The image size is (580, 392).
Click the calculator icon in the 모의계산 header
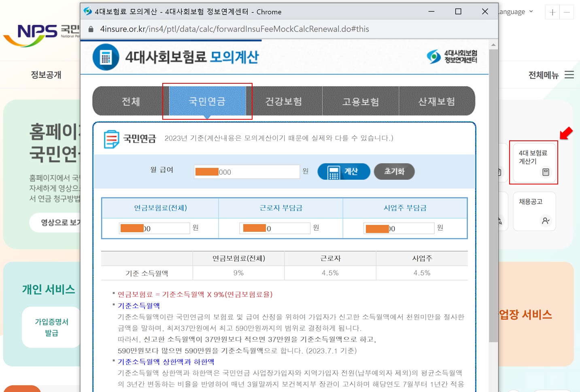105,57
